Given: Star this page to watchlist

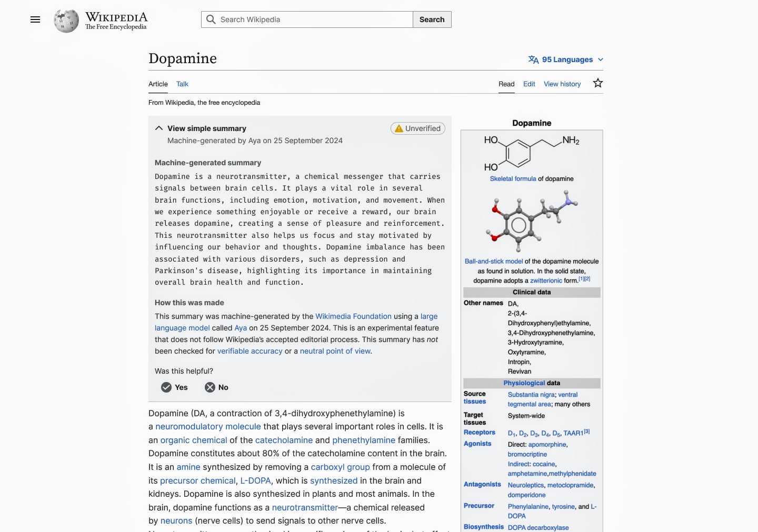Looking at the screenshot, I should point(598,83).
